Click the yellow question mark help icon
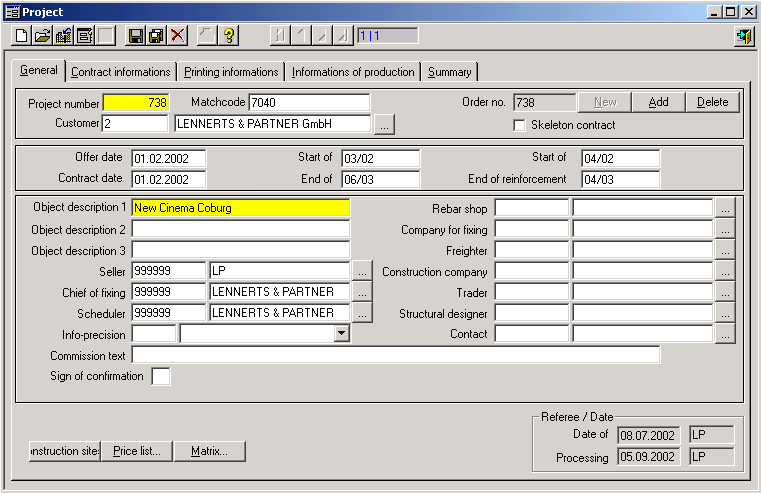 [x=229, y=36]
